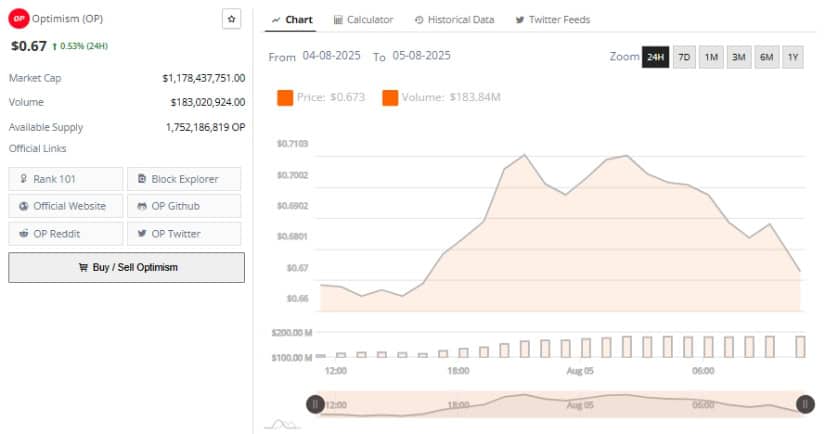Open the OP Twitter link
Screen dimensions: 825x434
point(184,234)
